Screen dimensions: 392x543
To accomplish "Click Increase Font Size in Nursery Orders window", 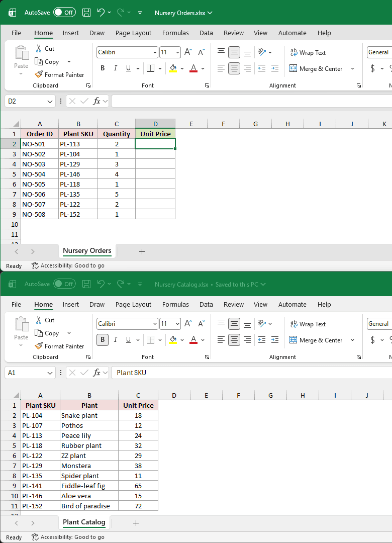I will click(188, 52).
